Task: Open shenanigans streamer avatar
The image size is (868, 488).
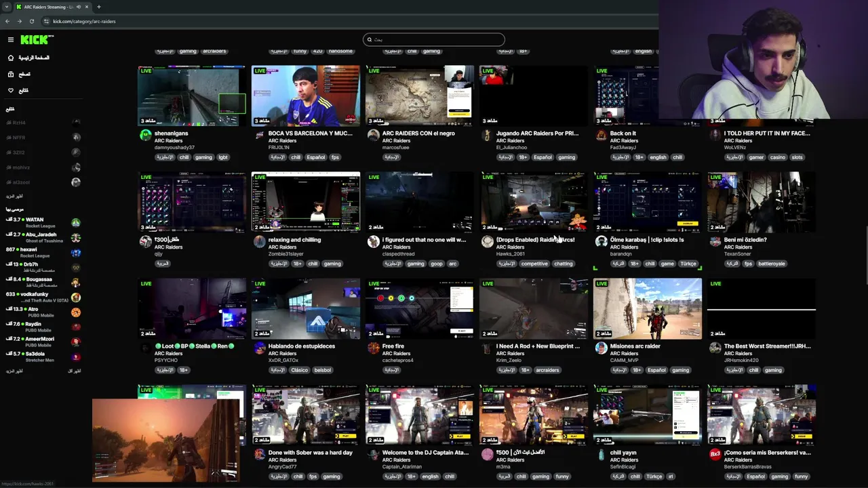Action: (x=145, y=136)
